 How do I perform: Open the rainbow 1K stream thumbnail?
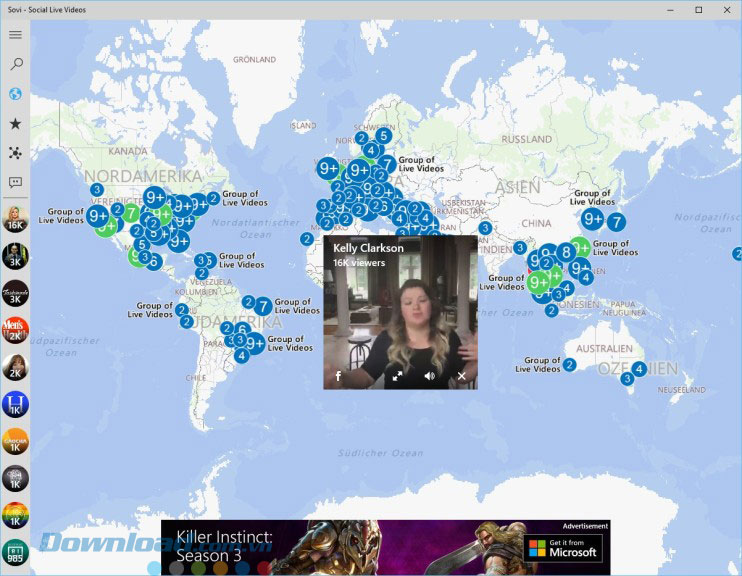15,515
